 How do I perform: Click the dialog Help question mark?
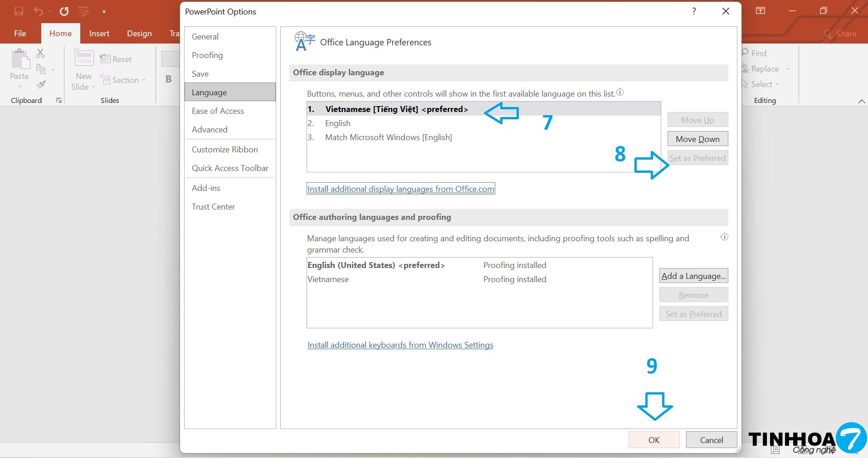tap(694, 11)
